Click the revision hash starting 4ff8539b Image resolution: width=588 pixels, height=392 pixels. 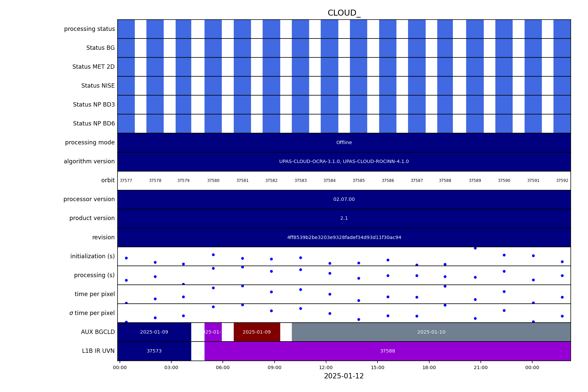tap(344, 237)
